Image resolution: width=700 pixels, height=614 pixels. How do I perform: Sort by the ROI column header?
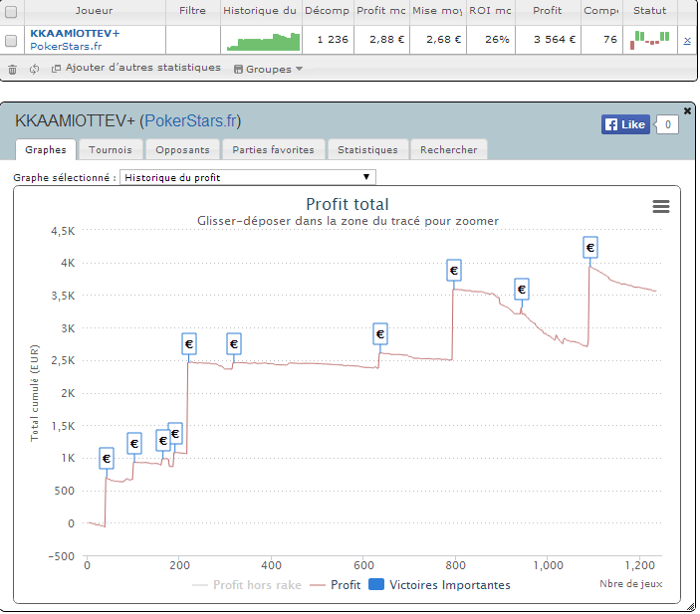(x=490, y=11)
